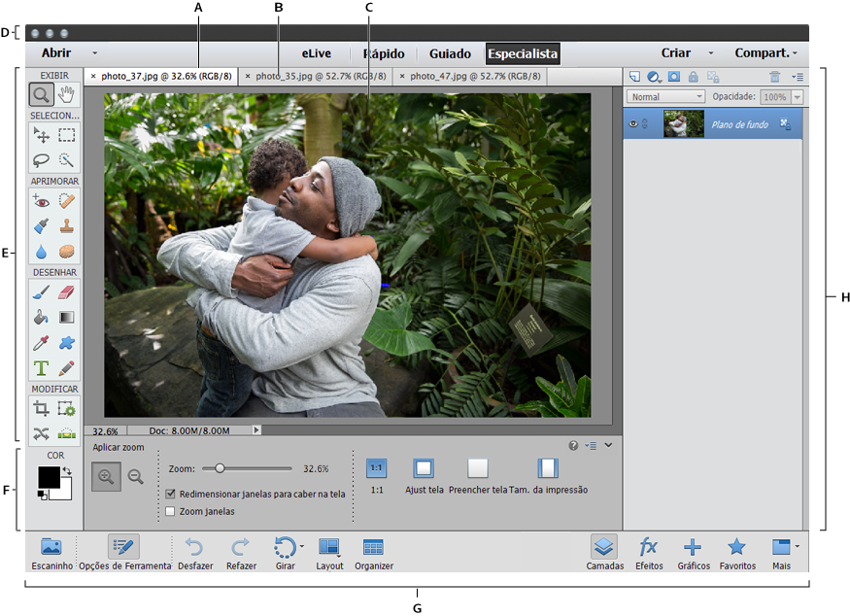Uncheck Redimensionar janelas para caber na tela
The image size is (850, 616).
pos(171,494)
